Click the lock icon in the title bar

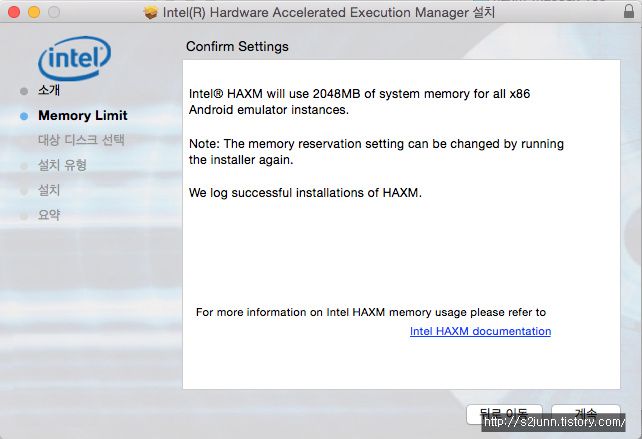pos(628,11)
